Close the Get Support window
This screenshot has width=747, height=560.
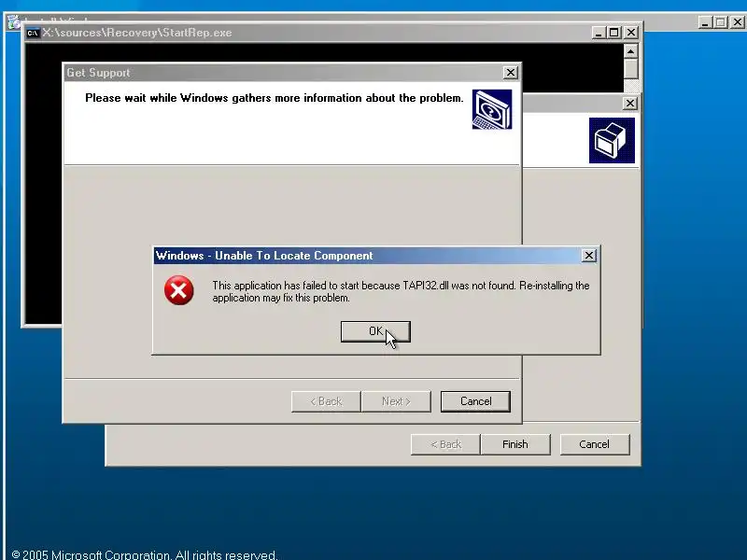510,73
